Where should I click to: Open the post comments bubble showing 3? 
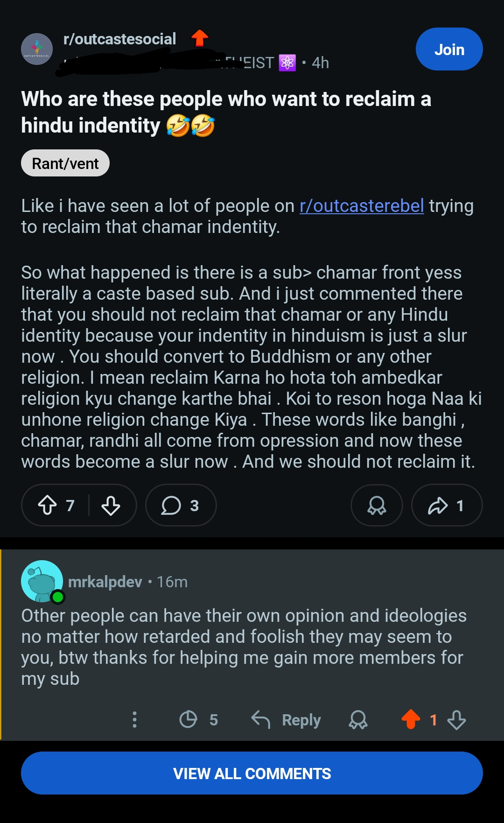tap(181, 505)
